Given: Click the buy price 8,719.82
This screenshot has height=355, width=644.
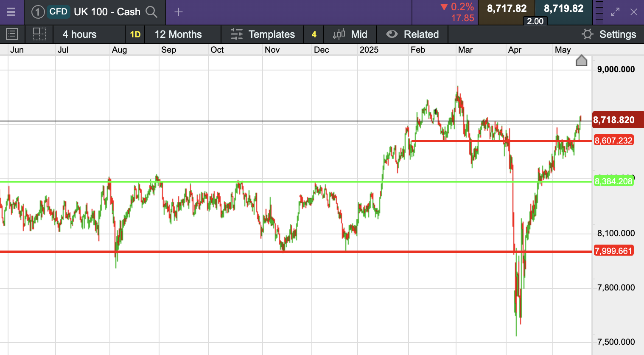Looking at the screenshot, I should pyautogui.click(x=563, y=8).
